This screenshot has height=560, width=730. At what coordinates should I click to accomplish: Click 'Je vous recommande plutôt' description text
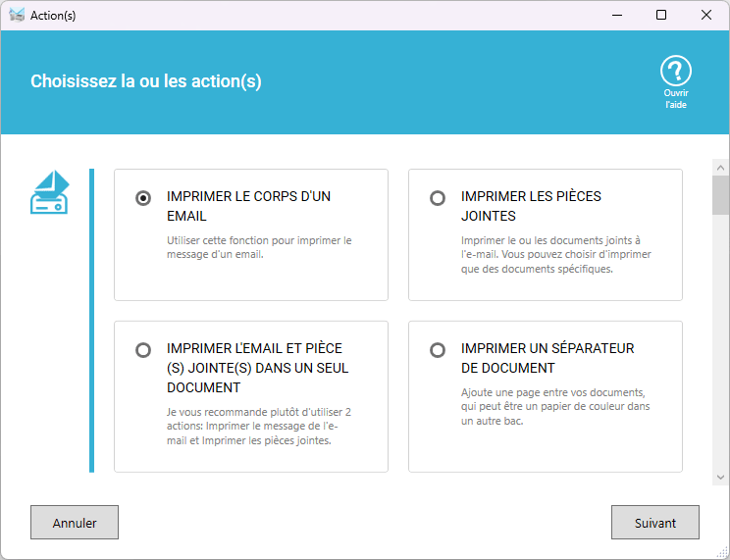pyautogui.click(x=259, y=426)
